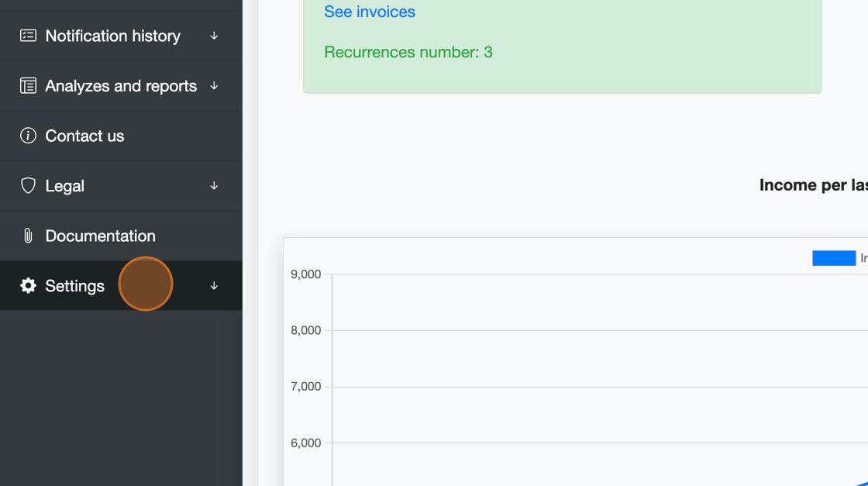
Task: Go to the Legal menu entry
Action: coord(65,186)
